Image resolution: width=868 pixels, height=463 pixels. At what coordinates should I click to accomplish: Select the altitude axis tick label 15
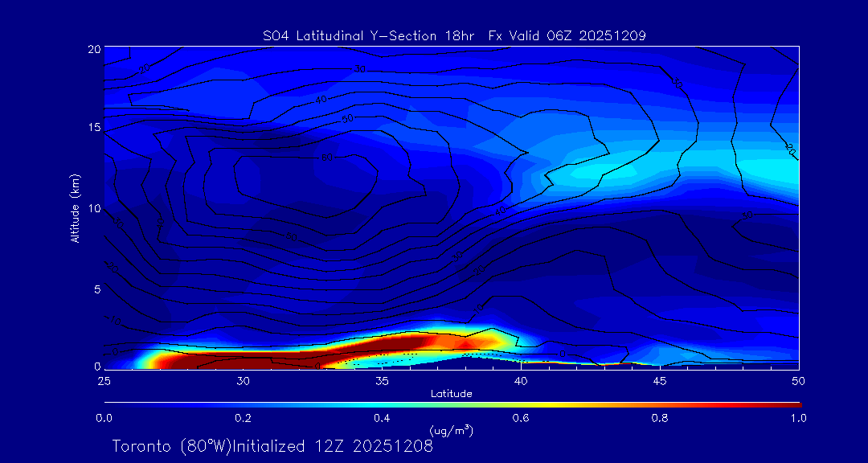(93, 127)
